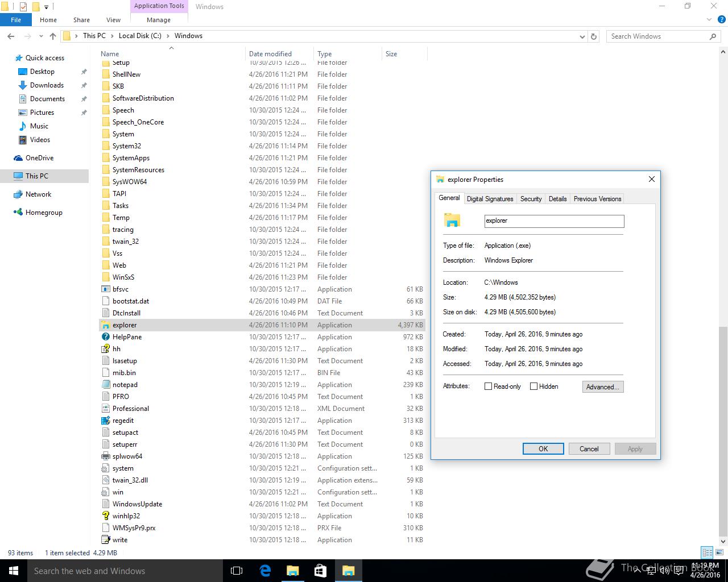The width and height of the screenshot is (728, 582).
Task: Switch to the Security tab
Action: point(531,199)
